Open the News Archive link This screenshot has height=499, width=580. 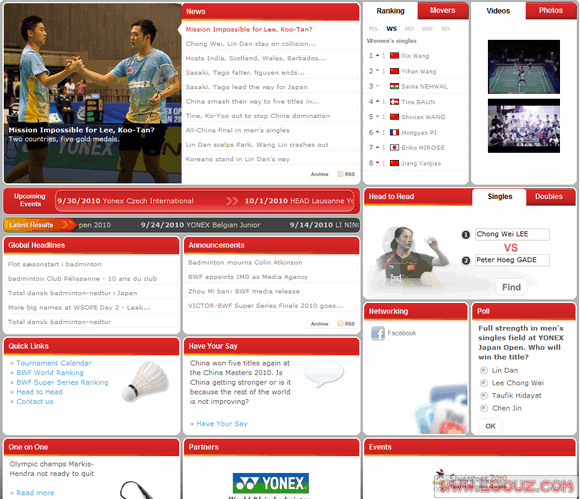(319, 174)
